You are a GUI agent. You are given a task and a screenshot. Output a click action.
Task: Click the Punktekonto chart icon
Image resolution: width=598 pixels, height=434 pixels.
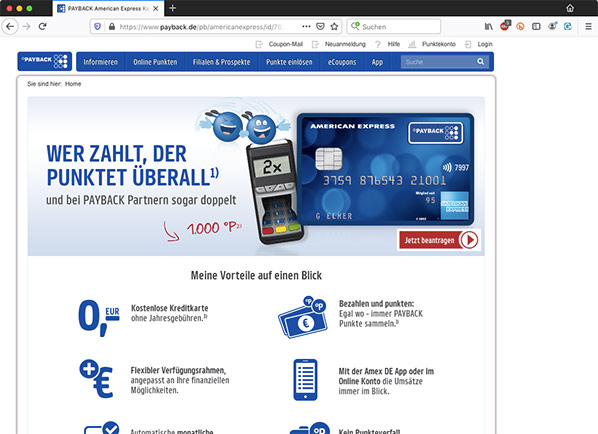point(412,44)
